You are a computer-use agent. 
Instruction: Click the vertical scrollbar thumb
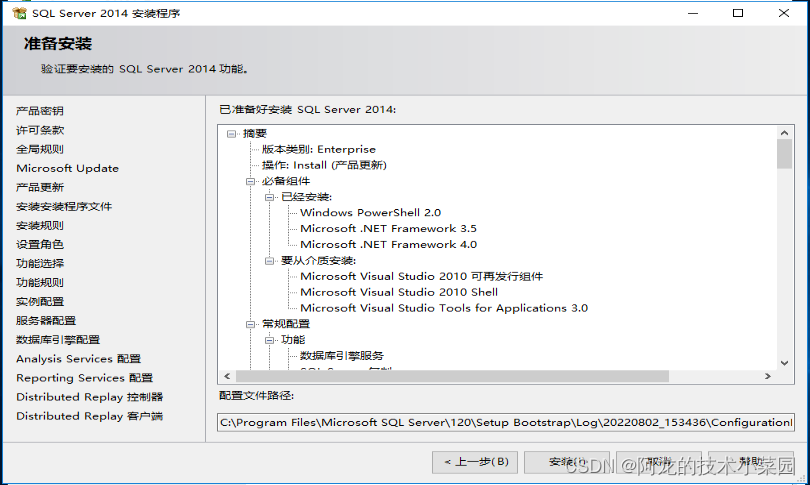[784, 154]
